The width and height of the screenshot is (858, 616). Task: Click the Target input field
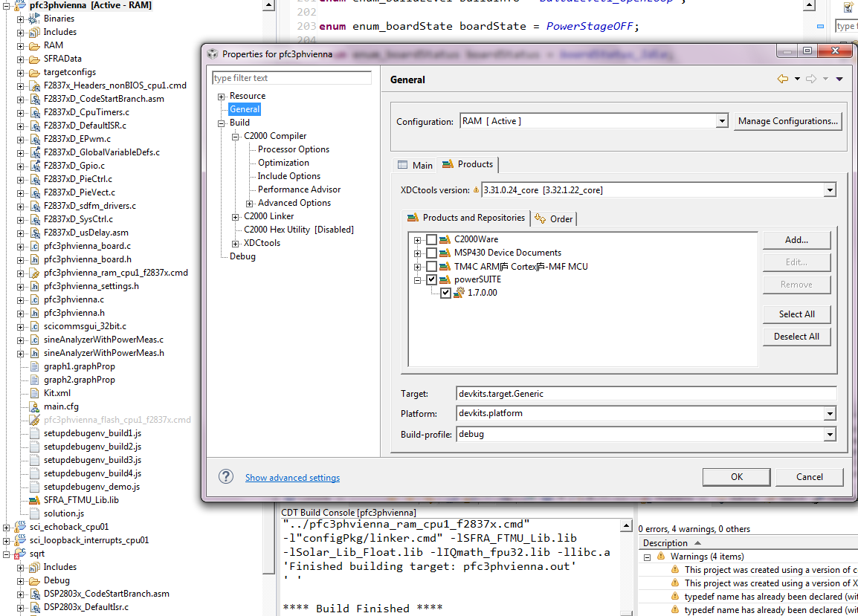[645, 394]
